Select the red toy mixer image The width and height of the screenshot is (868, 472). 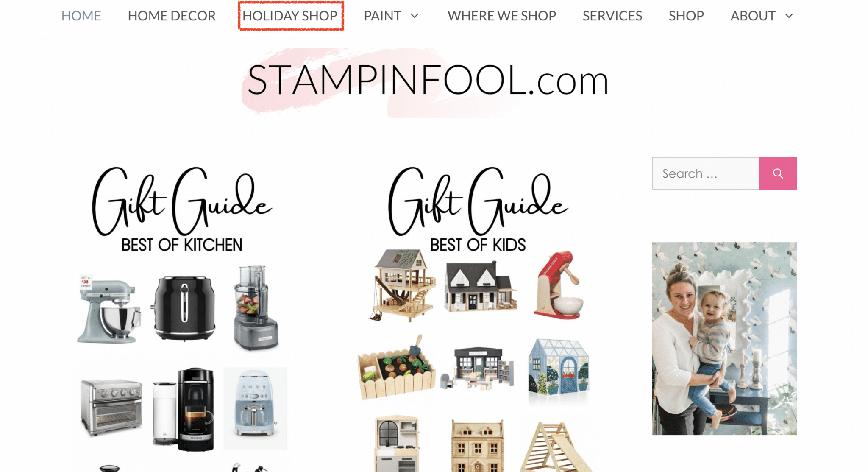[559, 285]
